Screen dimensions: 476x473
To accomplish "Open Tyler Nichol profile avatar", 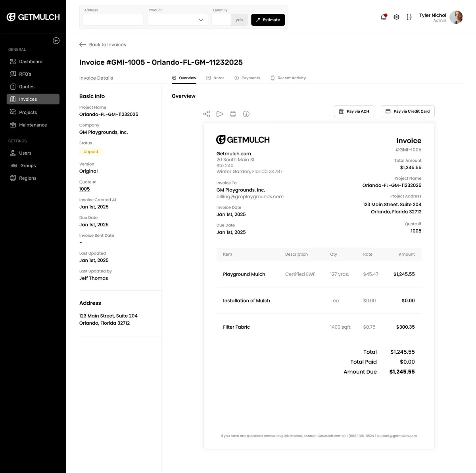I will [x=457, y=17].
